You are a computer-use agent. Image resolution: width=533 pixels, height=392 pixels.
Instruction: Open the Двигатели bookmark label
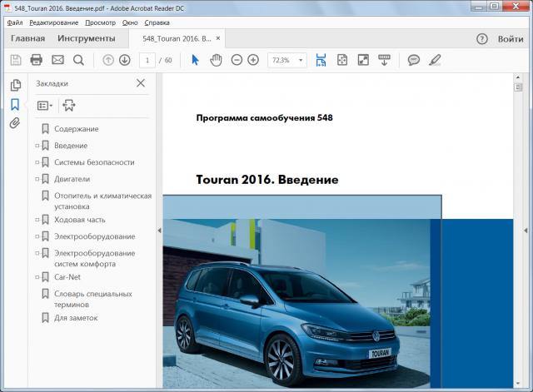click(72, 179)
